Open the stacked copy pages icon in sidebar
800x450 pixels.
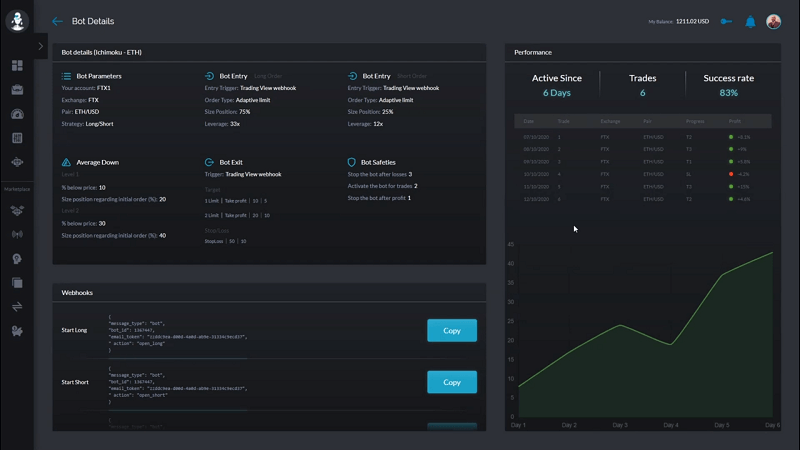click(x=17, y=283)
